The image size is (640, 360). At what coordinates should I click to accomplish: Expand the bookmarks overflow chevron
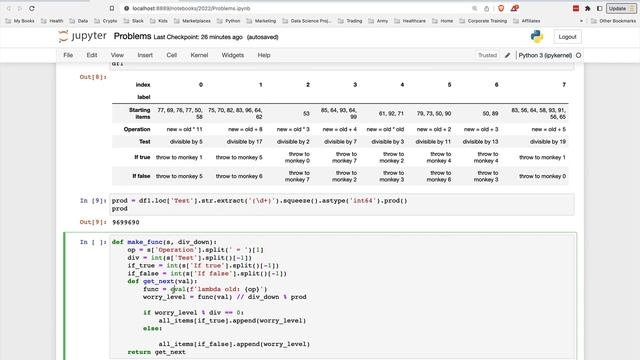coord(581,21)
